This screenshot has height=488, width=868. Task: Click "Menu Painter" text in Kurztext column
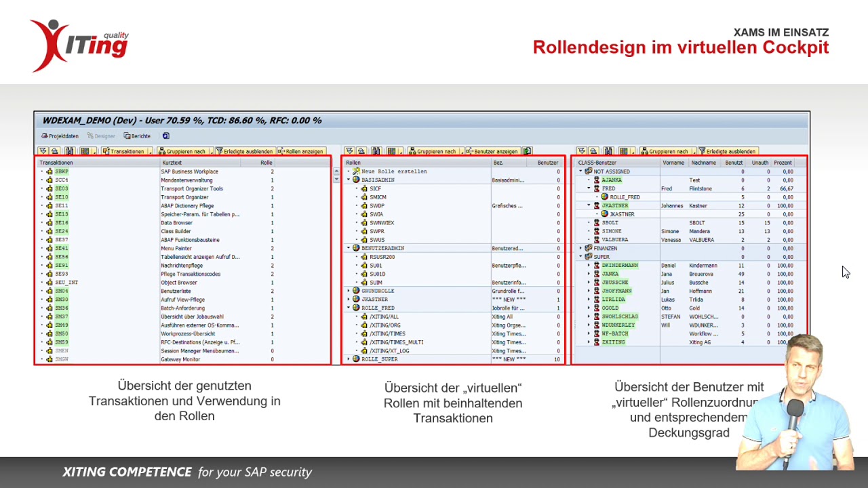pyautogui.click(x=176, y=249)
